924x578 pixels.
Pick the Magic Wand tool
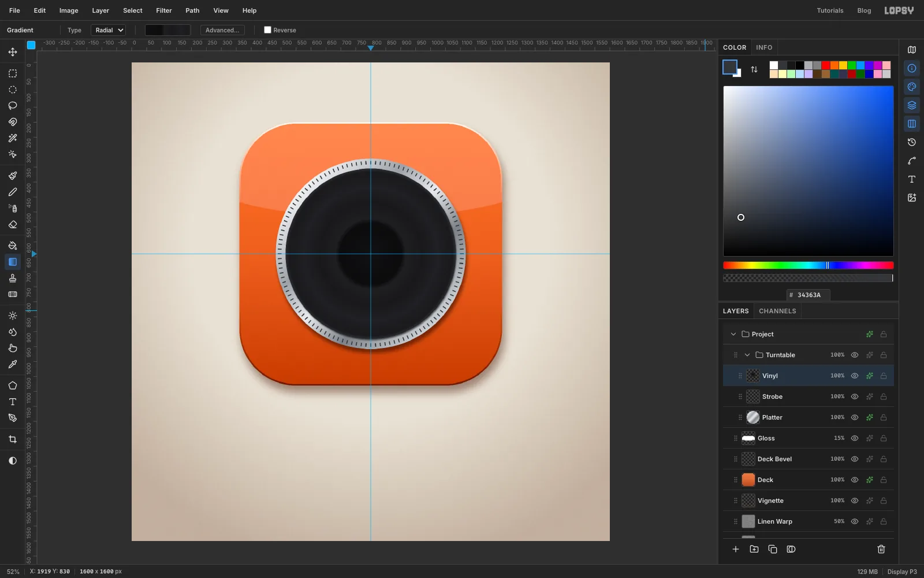(x=13, y=138)
